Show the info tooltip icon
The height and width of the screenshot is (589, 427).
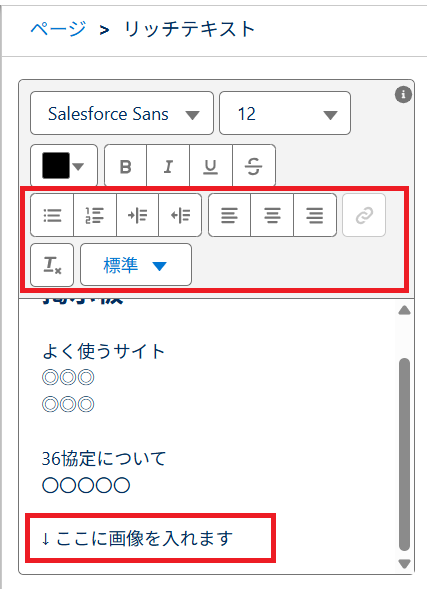(403, 94)
